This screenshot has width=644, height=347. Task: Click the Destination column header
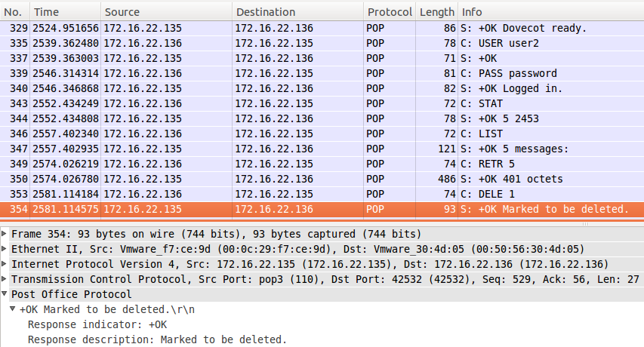click(297, 12)
